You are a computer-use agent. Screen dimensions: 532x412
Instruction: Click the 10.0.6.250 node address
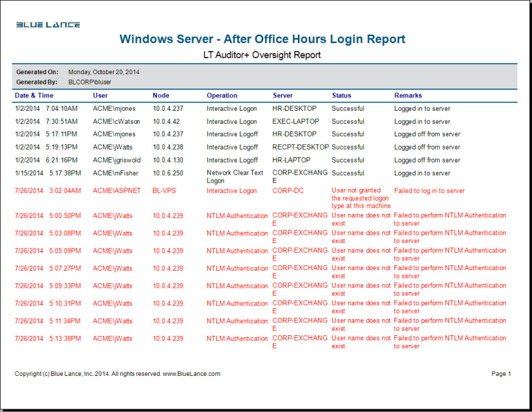tap(168, 173)
